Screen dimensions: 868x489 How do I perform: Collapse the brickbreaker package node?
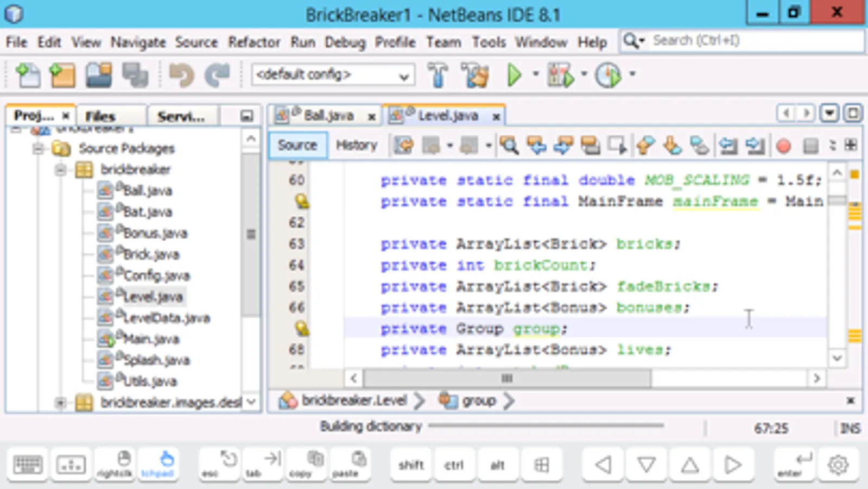point(60,170)
